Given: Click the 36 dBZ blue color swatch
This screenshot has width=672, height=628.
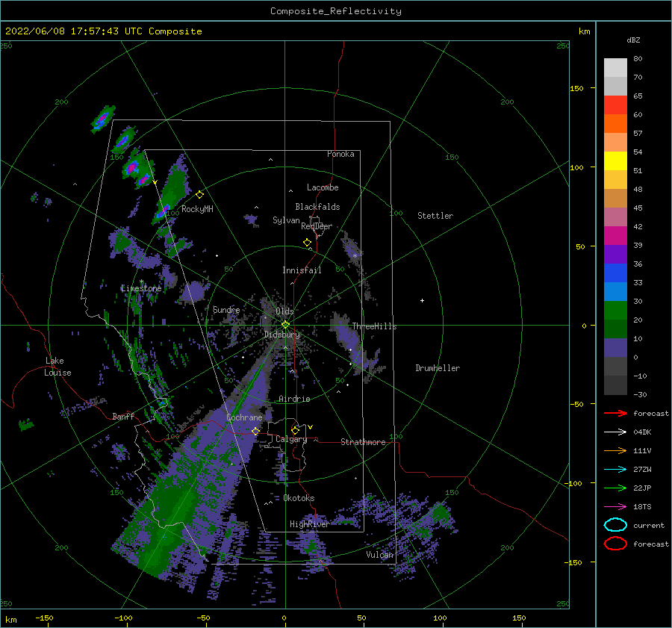Looking at the screenshot, I should point(615,273).
